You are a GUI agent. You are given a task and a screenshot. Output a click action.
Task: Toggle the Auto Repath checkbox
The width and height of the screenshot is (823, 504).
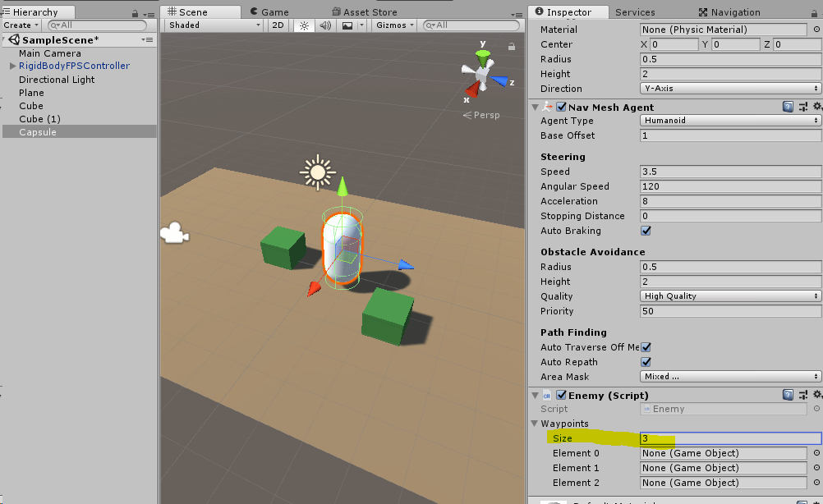tap(646, 362)
